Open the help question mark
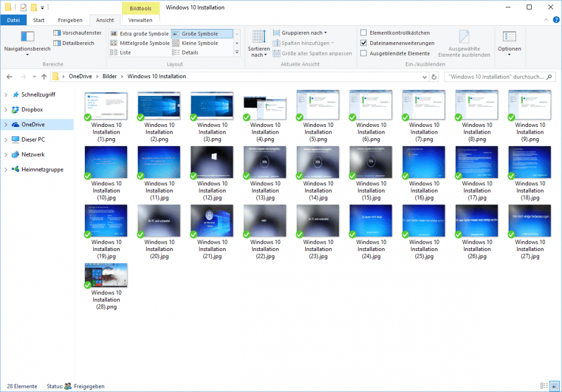The image size is (562, 392). coord(556,20)
